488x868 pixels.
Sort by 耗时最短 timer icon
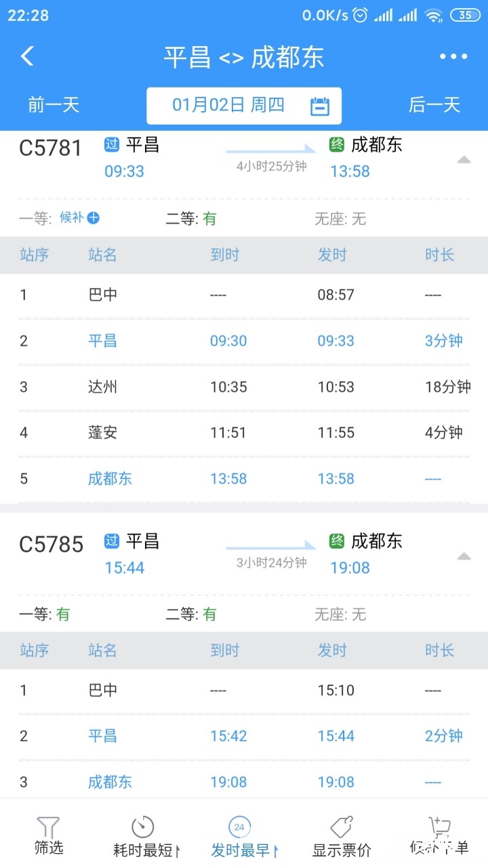(x=142, y=827)
